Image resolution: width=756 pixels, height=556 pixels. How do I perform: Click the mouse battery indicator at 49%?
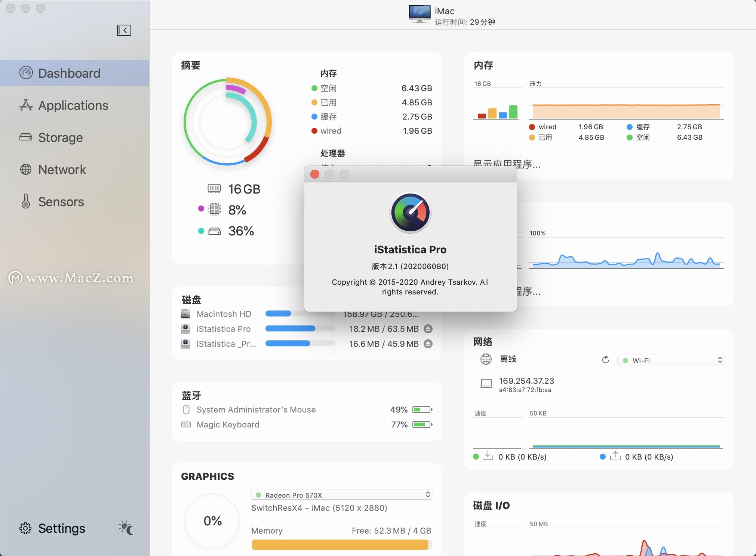(x=422, y=410)
